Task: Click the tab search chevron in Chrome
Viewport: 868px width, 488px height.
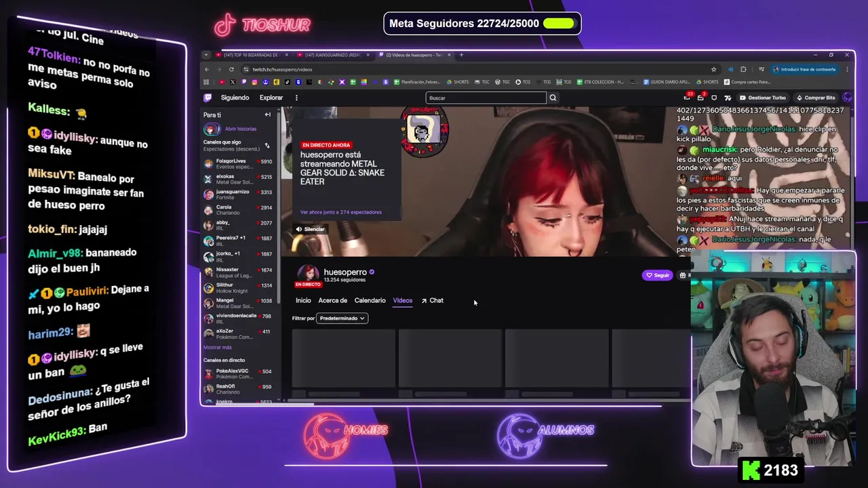Action: pyautogui.click(x=206, y=54)
